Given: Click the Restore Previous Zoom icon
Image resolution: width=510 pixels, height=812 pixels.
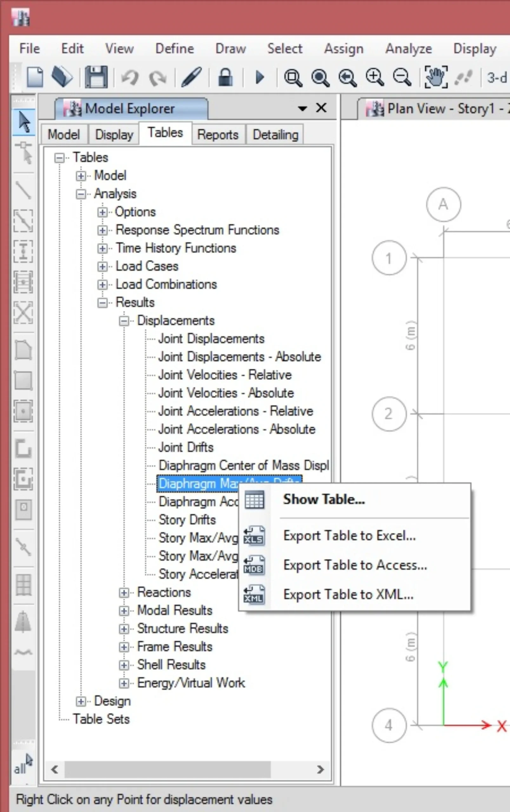Looking at the screenshot, I should pyautogui.click(x=348, y=77).
